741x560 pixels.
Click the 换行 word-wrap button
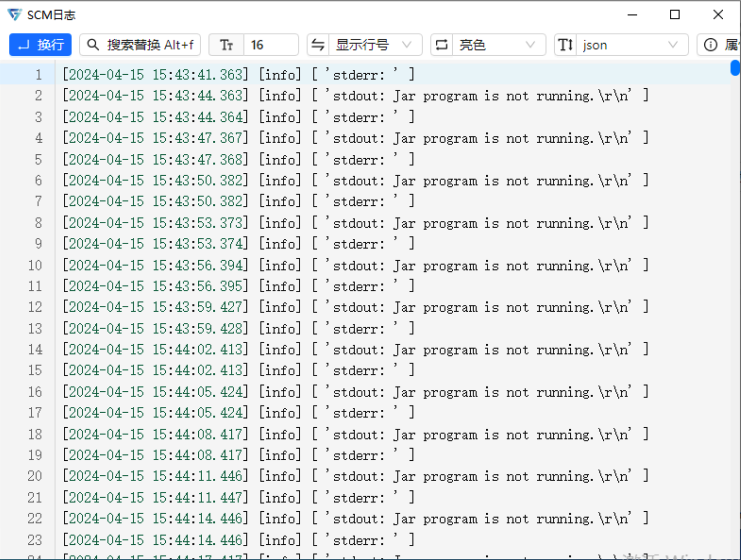[x=40, y=45]
